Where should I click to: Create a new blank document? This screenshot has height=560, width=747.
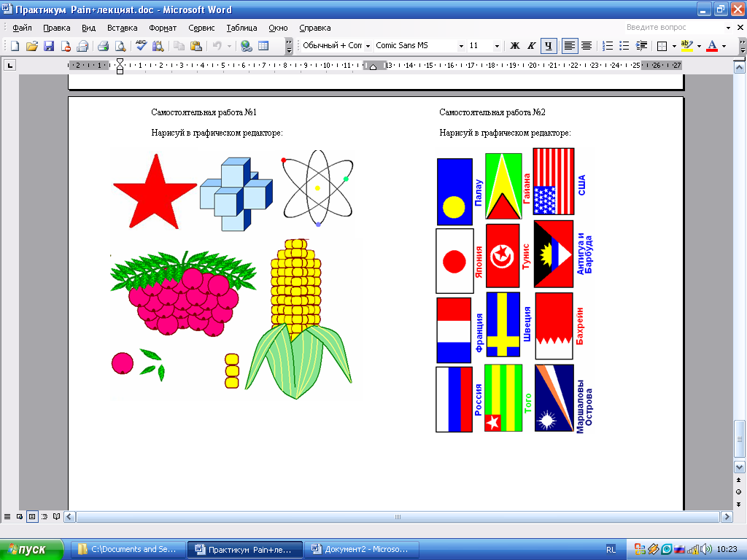point(15,46)
